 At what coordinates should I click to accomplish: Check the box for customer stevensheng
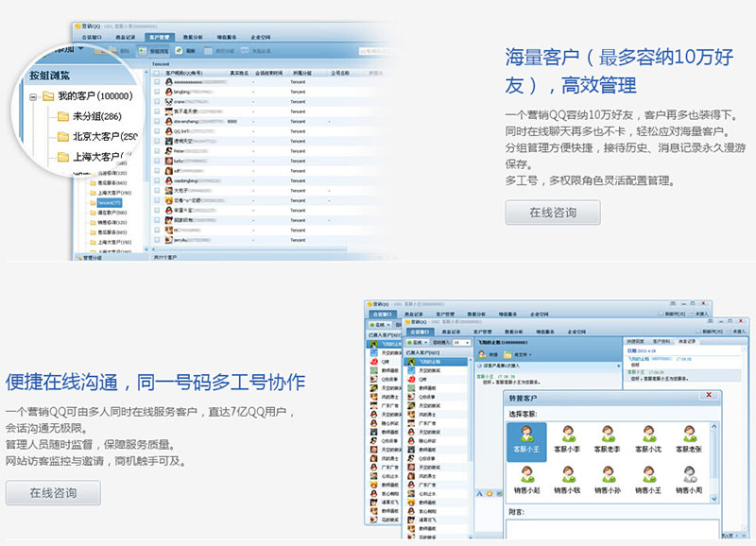tap(157, 122)
